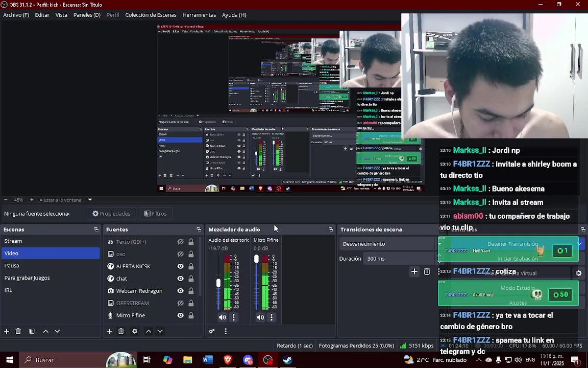The height and width of the screenshot is (368, 588).
Task: Zoom out preview with minus button
Action: pyautogui.click(x=6, y=200)
